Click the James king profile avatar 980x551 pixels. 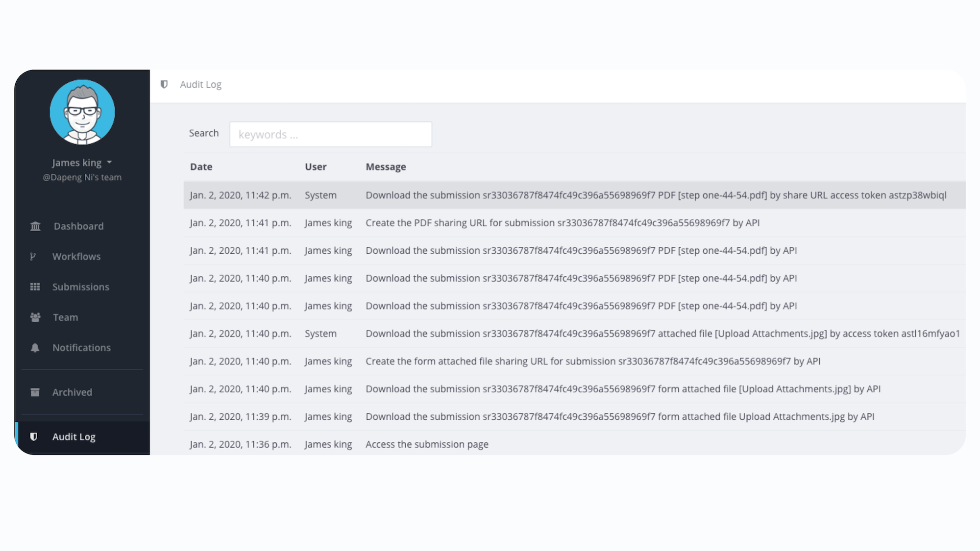pyautogui.click(x=82, y=112)
